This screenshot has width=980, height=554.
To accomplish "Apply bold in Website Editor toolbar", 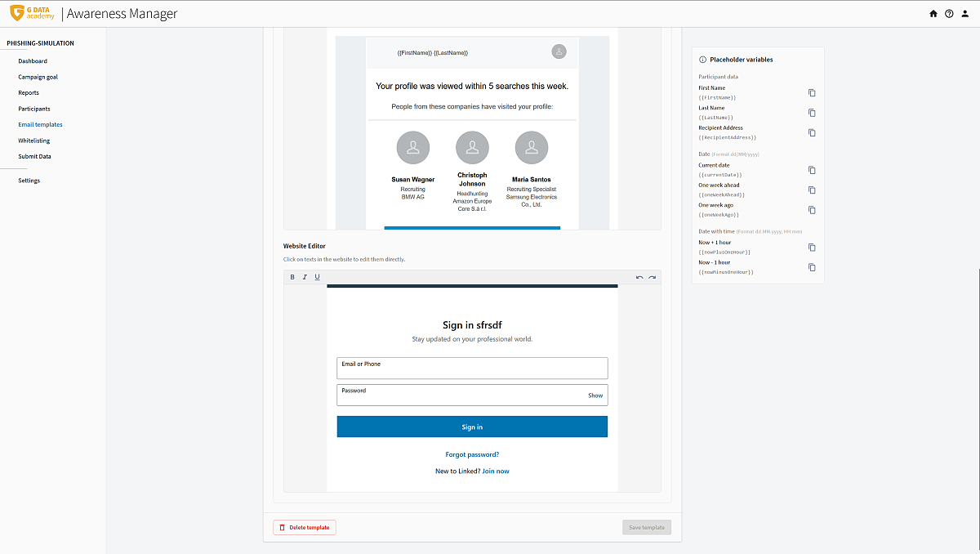I will 293,277.
